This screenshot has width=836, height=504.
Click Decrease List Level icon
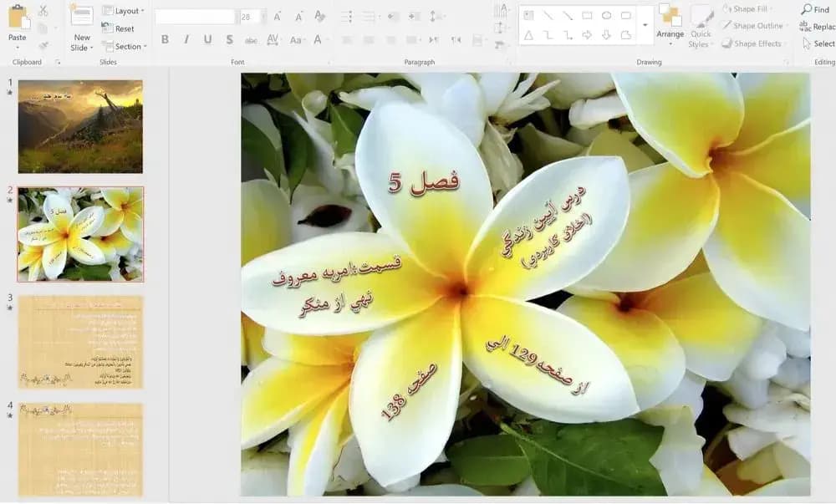pyautogui.click(x=394, y=17)
